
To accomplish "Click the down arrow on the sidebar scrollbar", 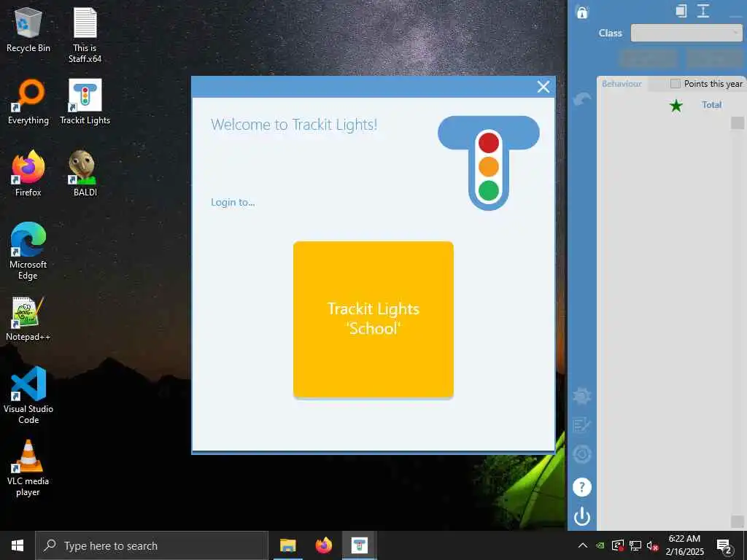I will point(737,521).
